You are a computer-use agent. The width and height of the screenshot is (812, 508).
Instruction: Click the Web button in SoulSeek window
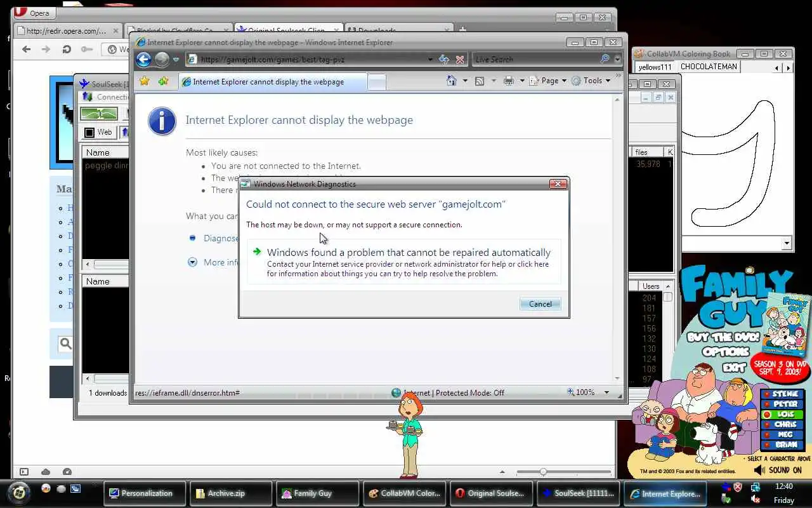(x=98, y=132)
